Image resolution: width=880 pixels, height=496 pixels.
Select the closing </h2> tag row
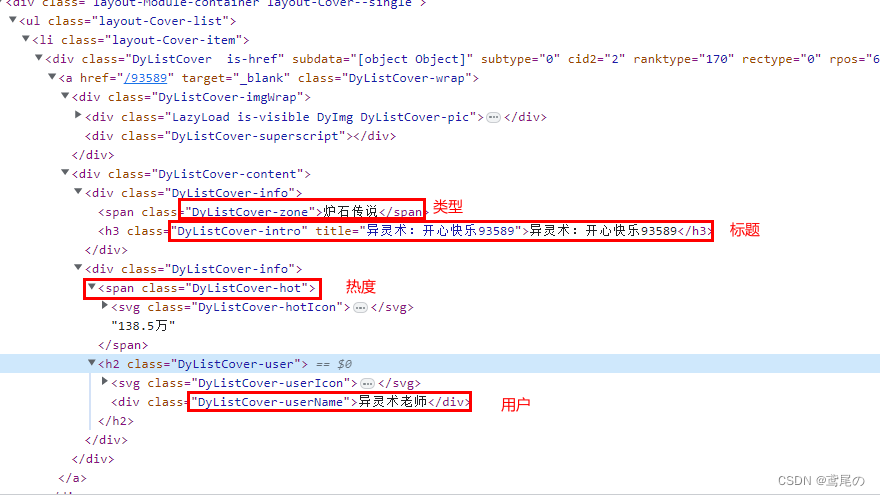tap(116, 421)
